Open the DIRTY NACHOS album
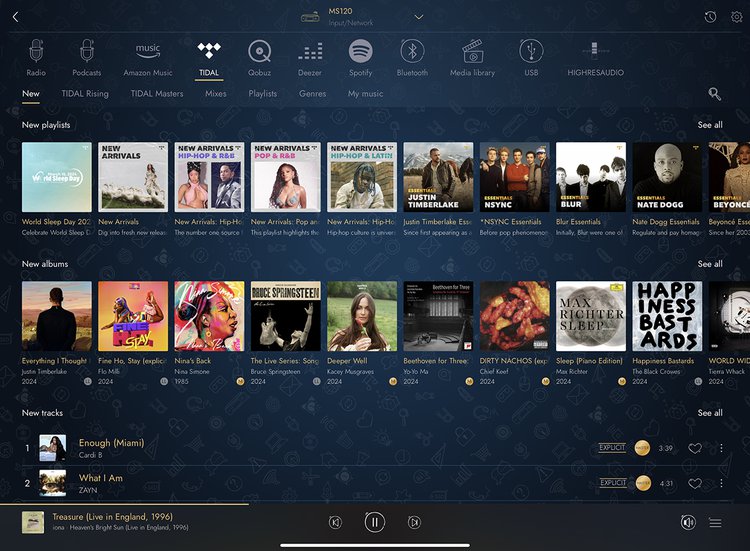The image size is (750, 551). (515, 316)
